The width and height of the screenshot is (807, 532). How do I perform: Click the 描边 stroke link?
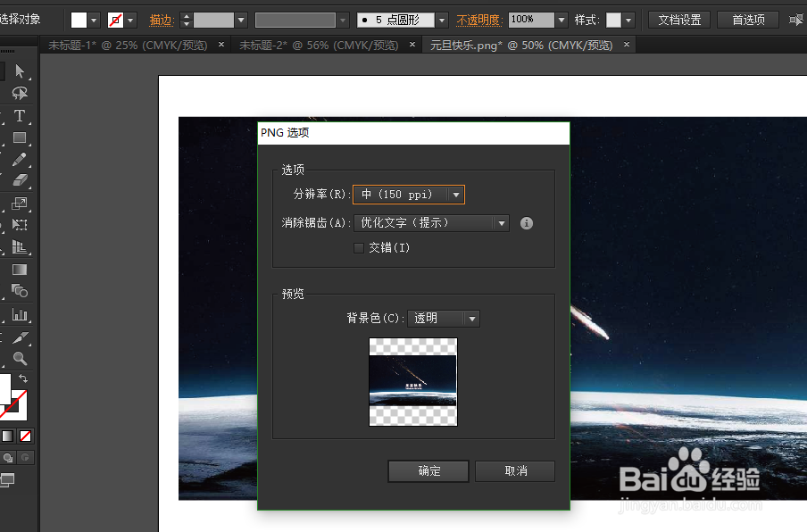point(162,20)
